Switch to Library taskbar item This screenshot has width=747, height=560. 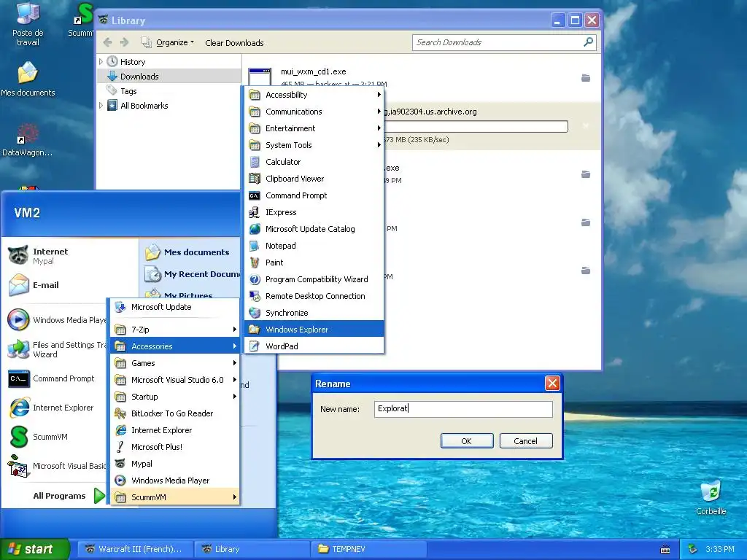(252, 549)
